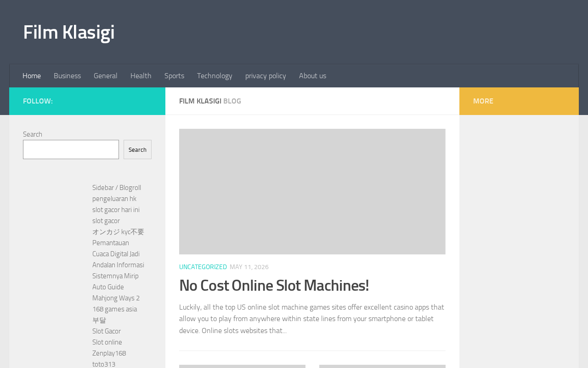588x368 pixels.
Task: Click the Search submit button
Action: (x=137, y=149)
